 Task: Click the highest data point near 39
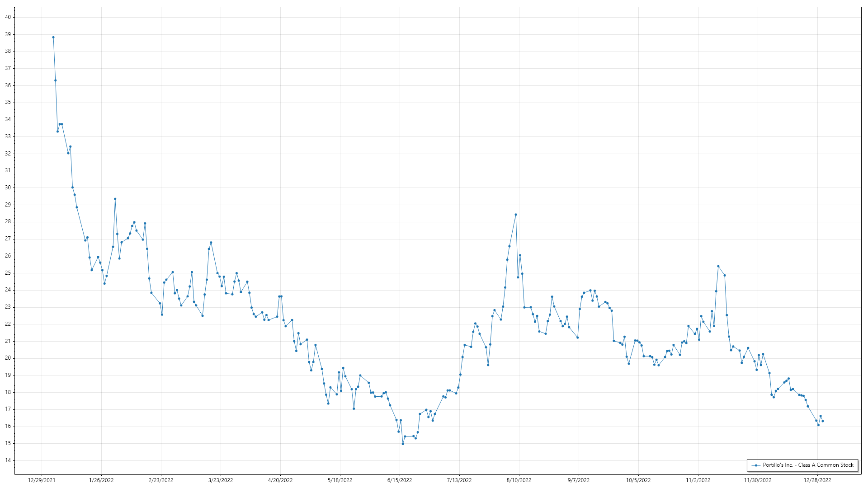(53, 38)
